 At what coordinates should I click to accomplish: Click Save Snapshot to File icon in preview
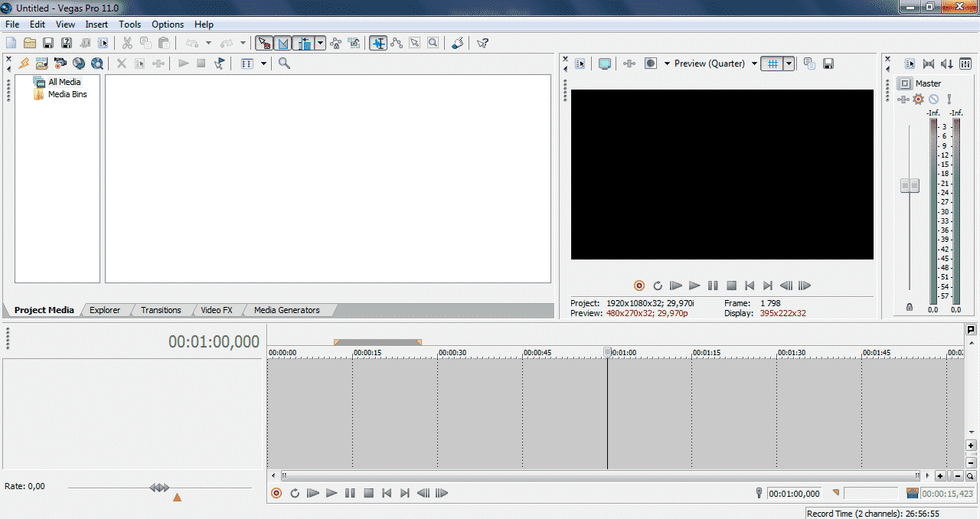pos(828,64)
